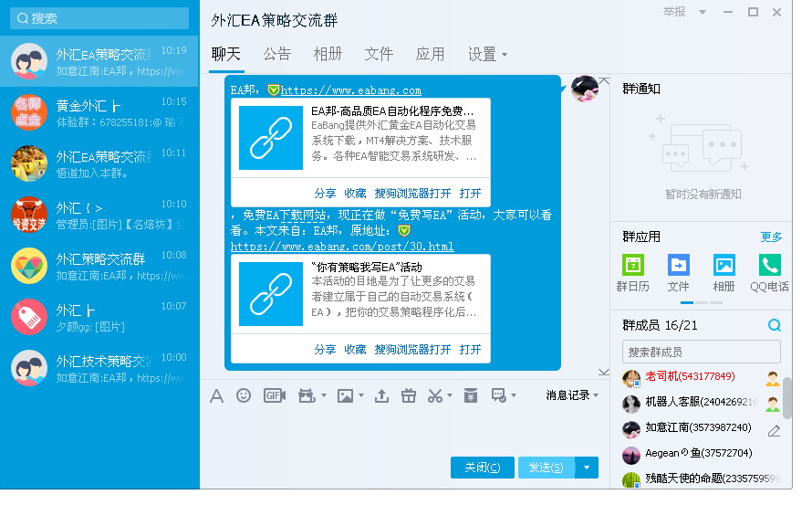Click the red packet icon in toolbar

(471, 395)
